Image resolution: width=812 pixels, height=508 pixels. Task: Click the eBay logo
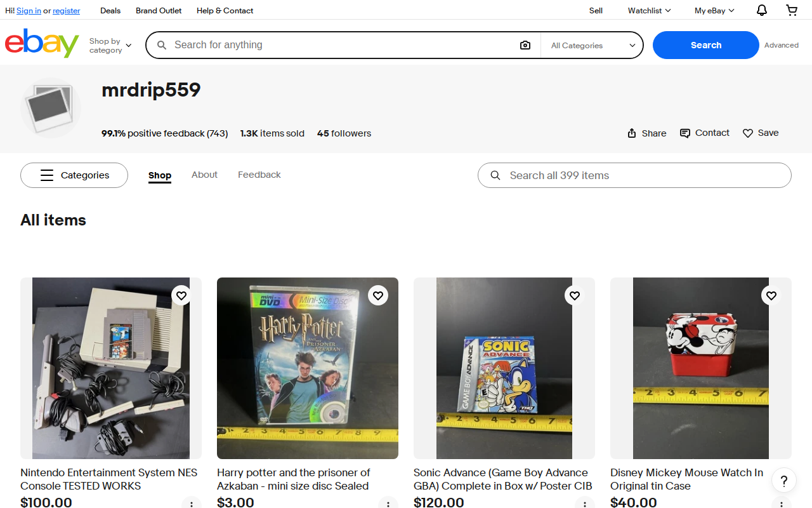click(42, 43)
